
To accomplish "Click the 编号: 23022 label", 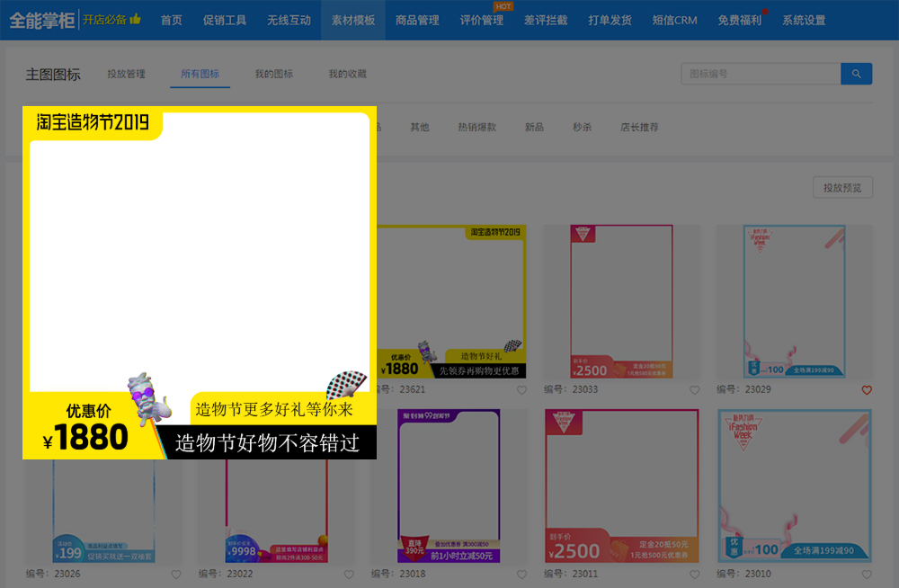I will point(226,574).
